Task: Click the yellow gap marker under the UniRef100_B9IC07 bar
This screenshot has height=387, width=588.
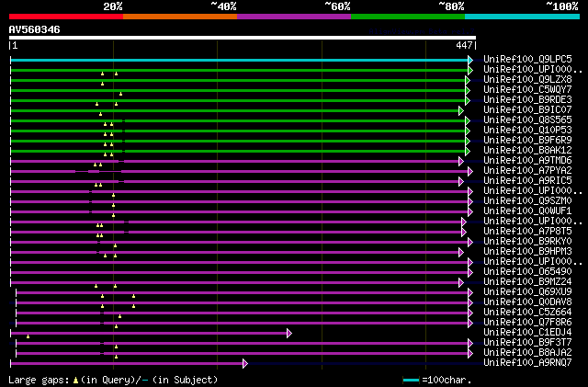Action: tap(100, 114)
